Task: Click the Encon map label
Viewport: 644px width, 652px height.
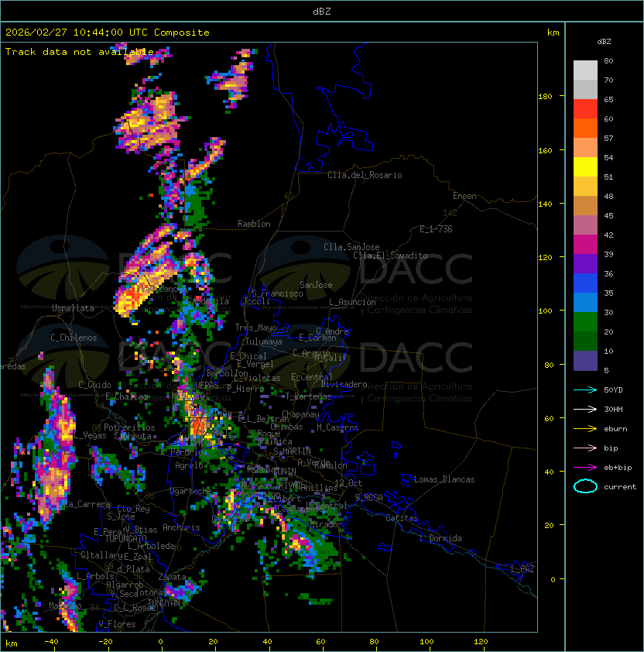Action: (x=464, y=196)
